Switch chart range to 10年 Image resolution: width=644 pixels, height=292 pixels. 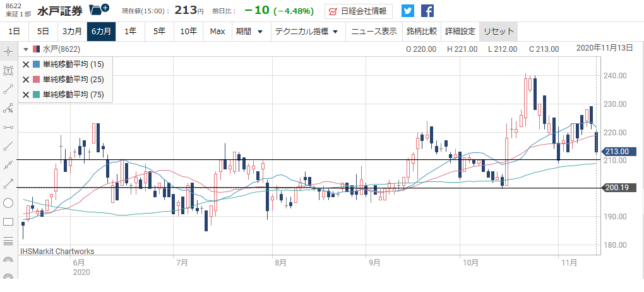(x=189, y=31)
